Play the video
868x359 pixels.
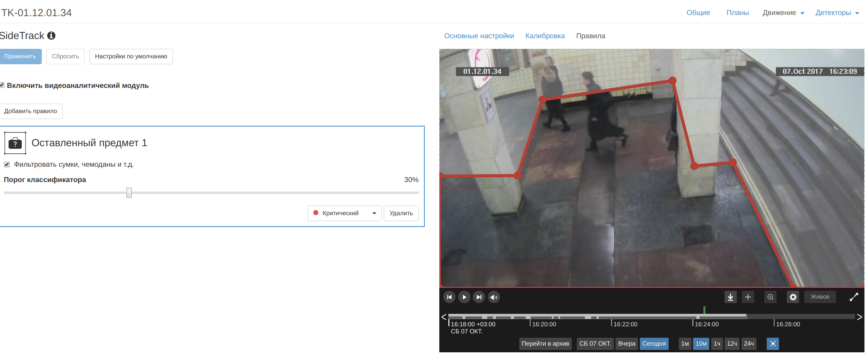click(464, 297)
